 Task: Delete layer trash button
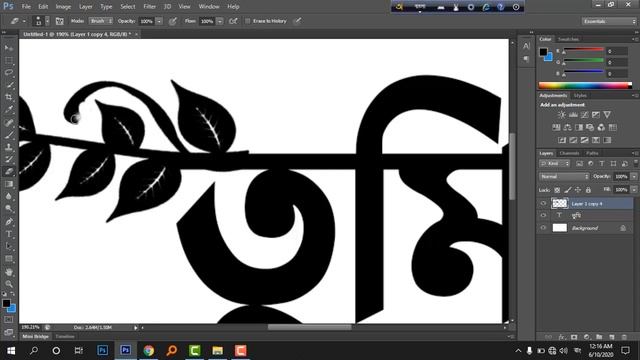(624, 337)
